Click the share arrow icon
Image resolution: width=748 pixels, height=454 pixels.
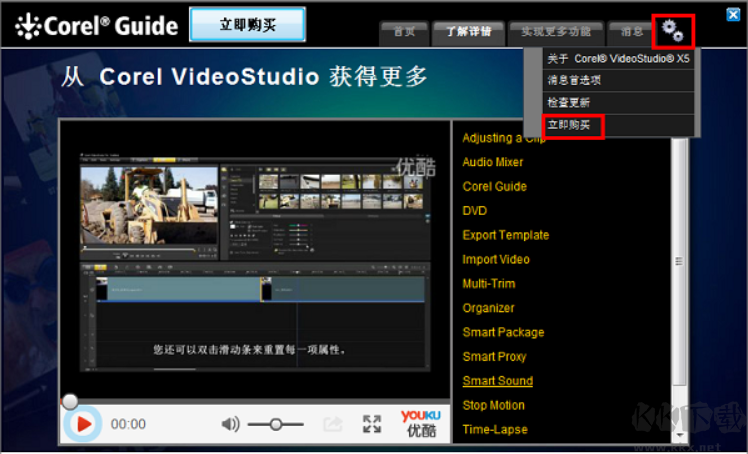(332, 424)
